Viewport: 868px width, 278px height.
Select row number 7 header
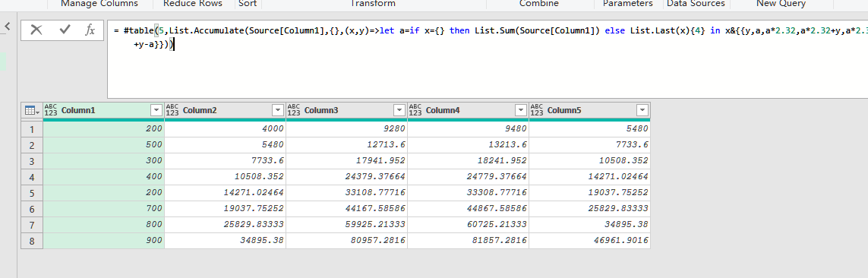(x=32, y=226)
